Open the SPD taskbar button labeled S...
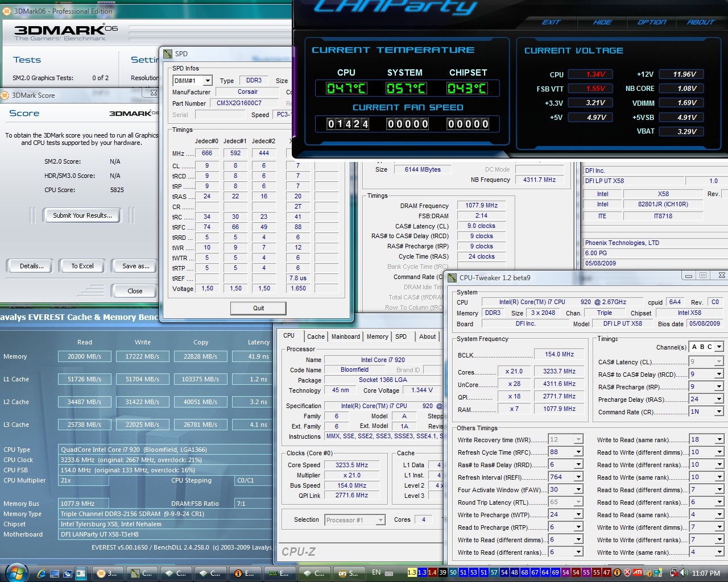 click(x=349, y=573)
